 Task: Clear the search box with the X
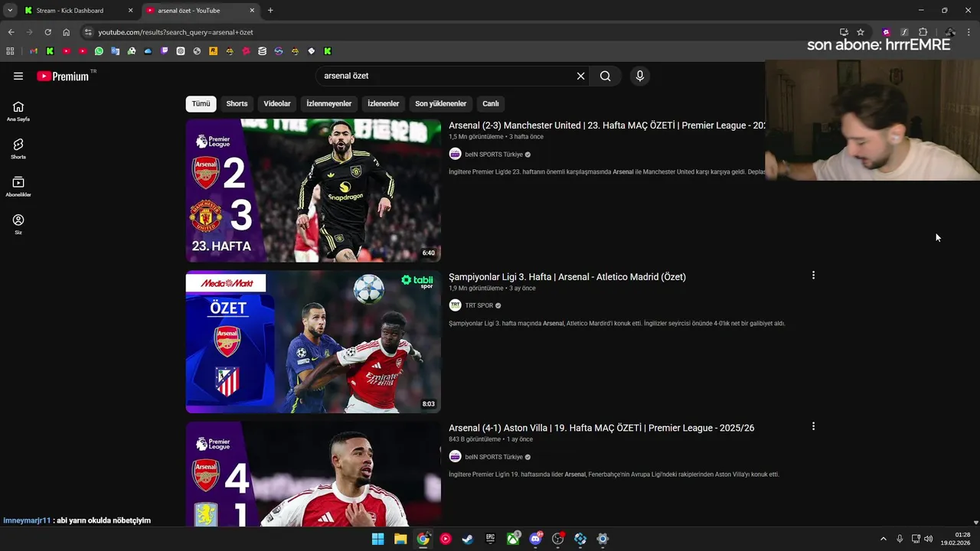coord(580,76)
